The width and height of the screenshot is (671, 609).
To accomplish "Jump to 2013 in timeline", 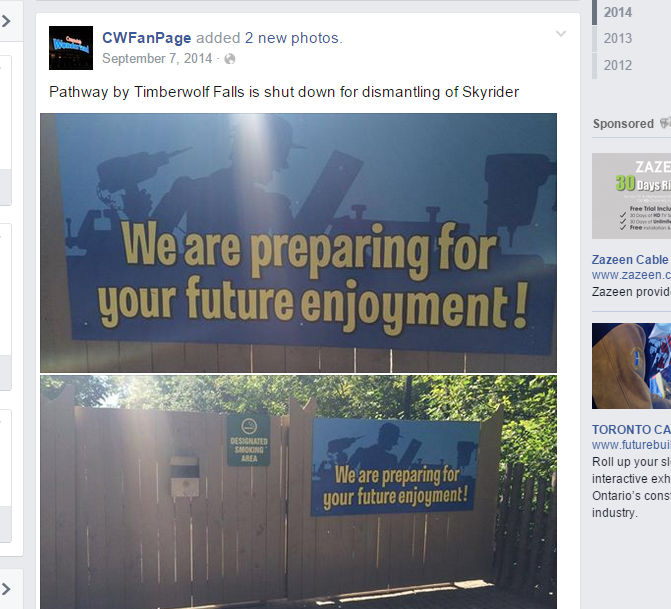I will tap(618, 39).
